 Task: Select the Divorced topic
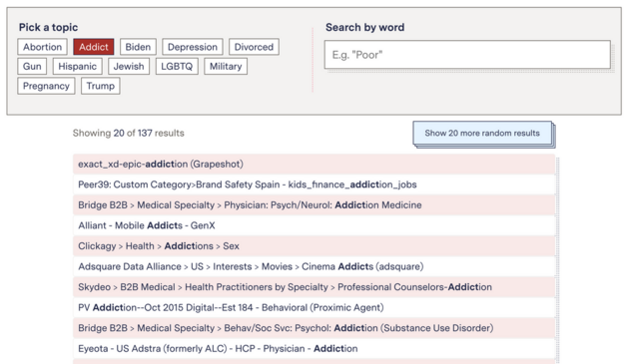pos(254,47)
